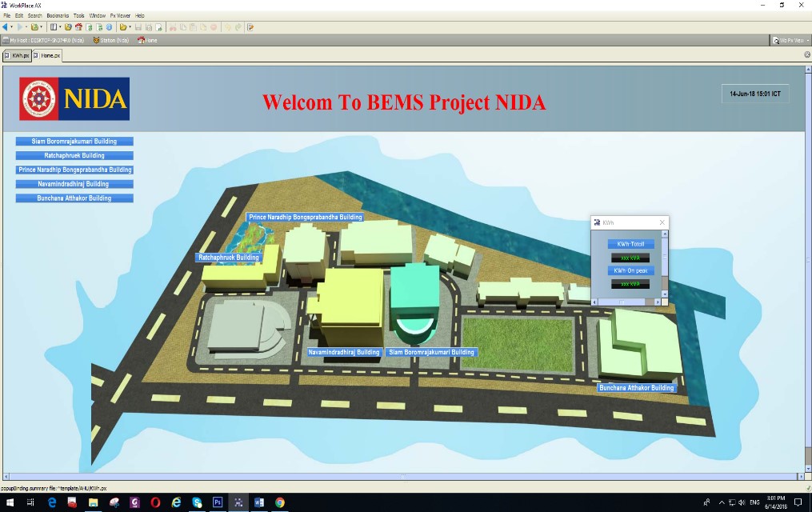Expand the side bar panel dropdown arrow
The width and height of the screenshot is (812, 512).
click(x=60, y=27)
